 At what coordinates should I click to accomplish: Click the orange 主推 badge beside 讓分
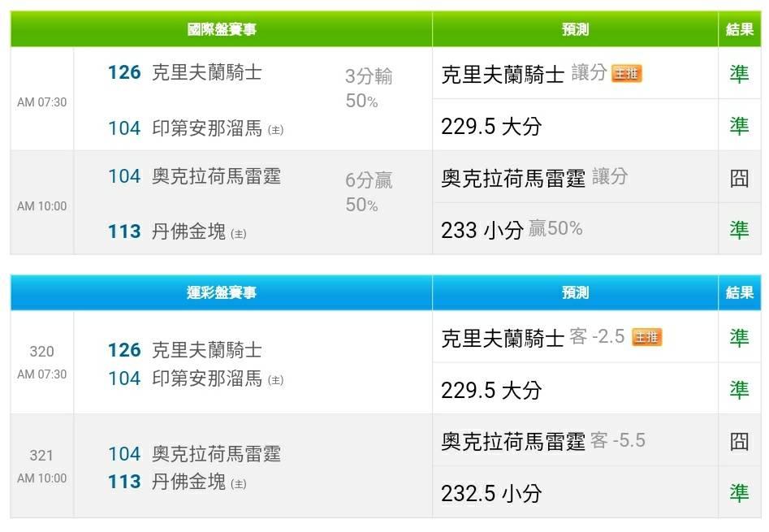626,74
